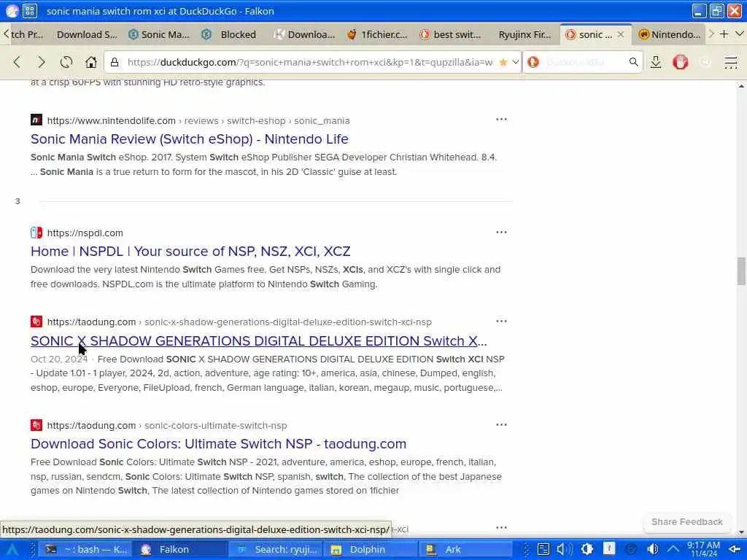Screen dimensions: 747x560
Task: Go forward to the next page
Action: click(42, 62)
